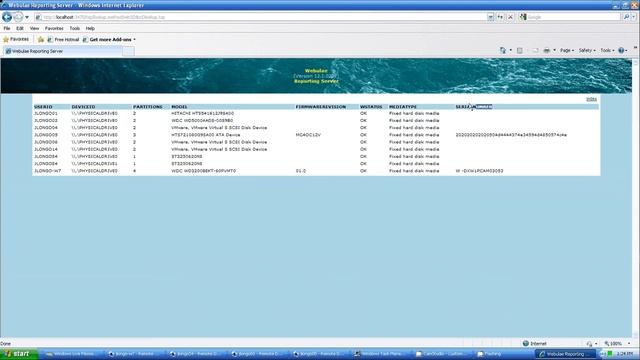The height and width of the screenshot is (360, 640).
Task: Open the Get more Add-ons item
Action: pyautogui.click(x=109, y=40)
